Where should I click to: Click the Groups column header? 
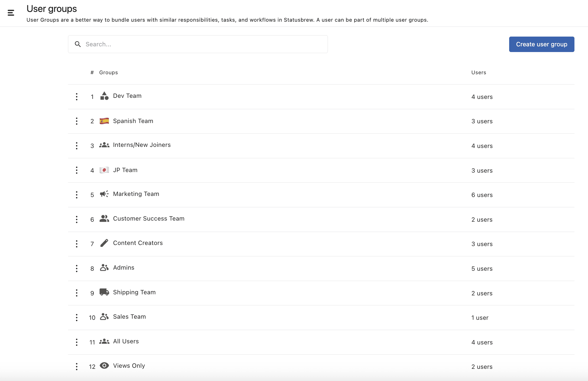108,73
